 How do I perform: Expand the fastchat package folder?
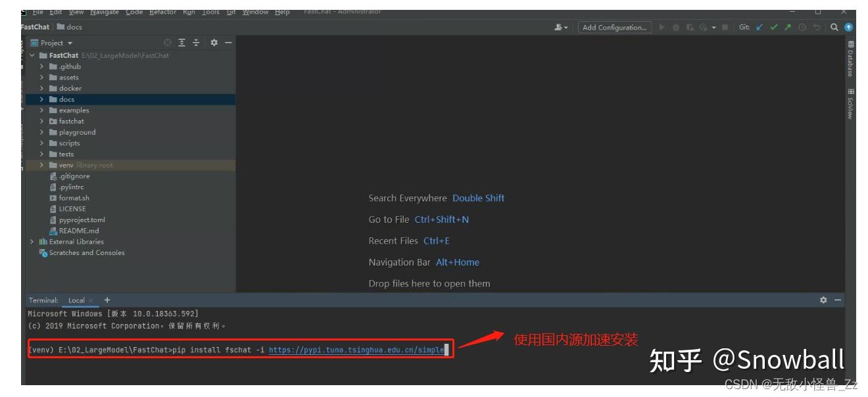coord(41,121)
